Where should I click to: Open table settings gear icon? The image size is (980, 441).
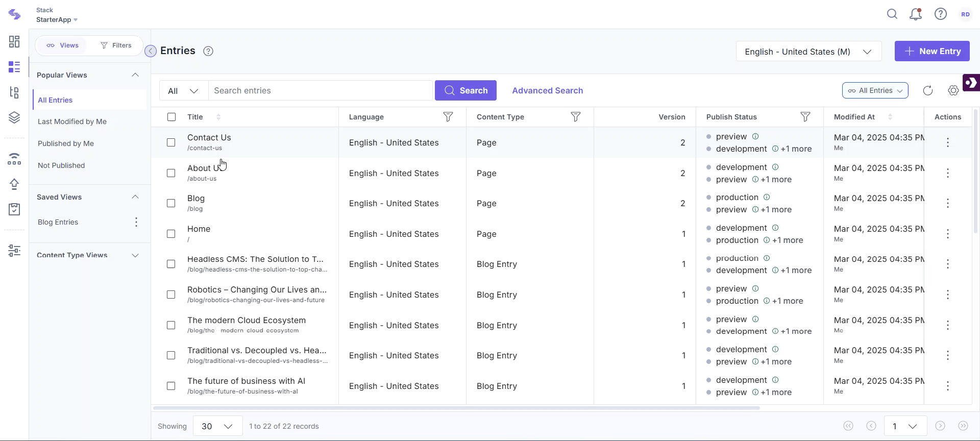coord(953,91)
